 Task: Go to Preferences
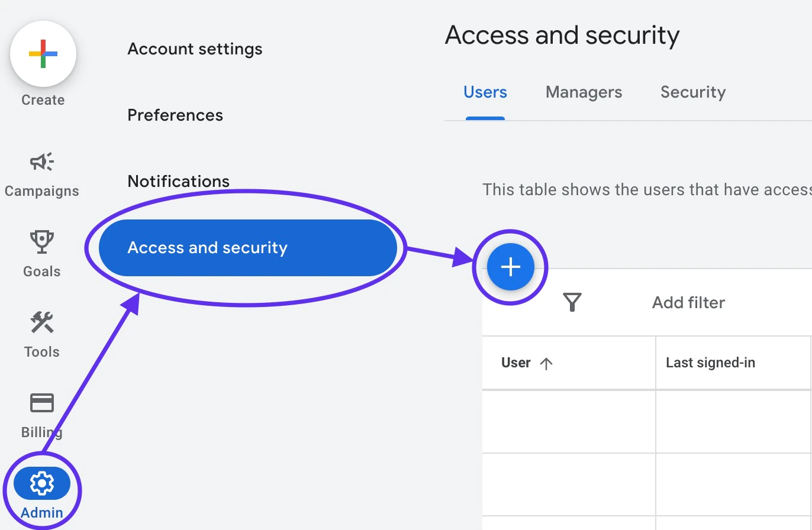[x=175, y=115]
